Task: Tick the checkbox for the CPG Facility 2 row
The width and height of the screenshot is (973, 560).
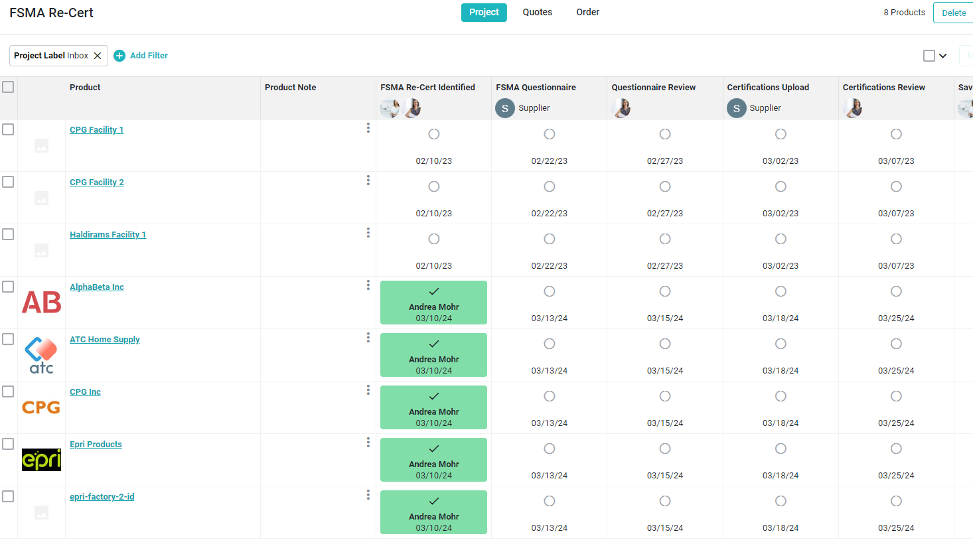Action: click(8, 182)
